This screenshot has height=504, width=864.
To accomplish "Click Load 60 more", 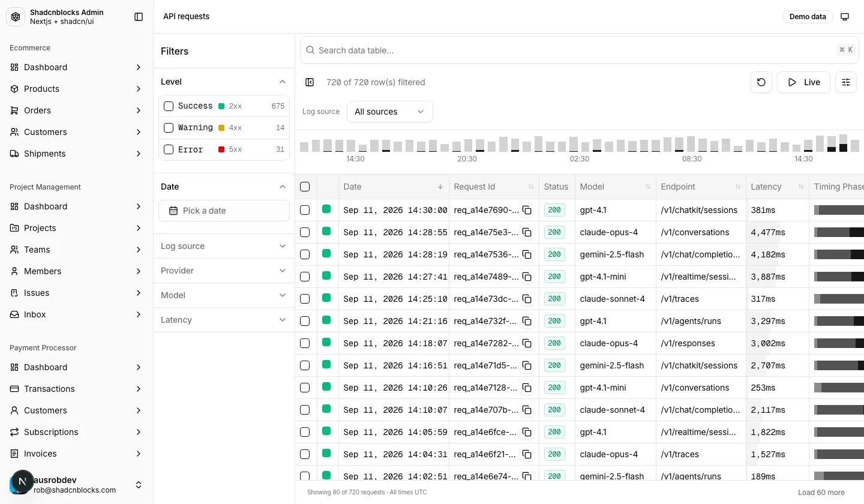I will [821, 493].
